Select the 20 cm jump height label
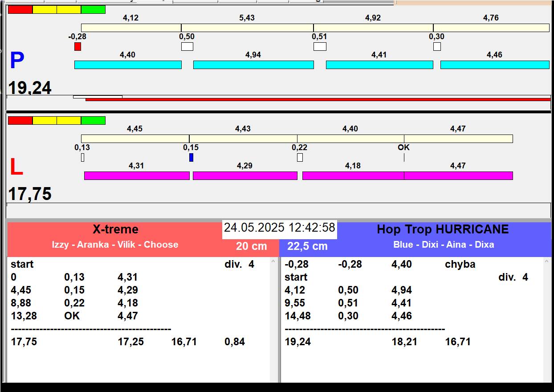 click(251, 246)
